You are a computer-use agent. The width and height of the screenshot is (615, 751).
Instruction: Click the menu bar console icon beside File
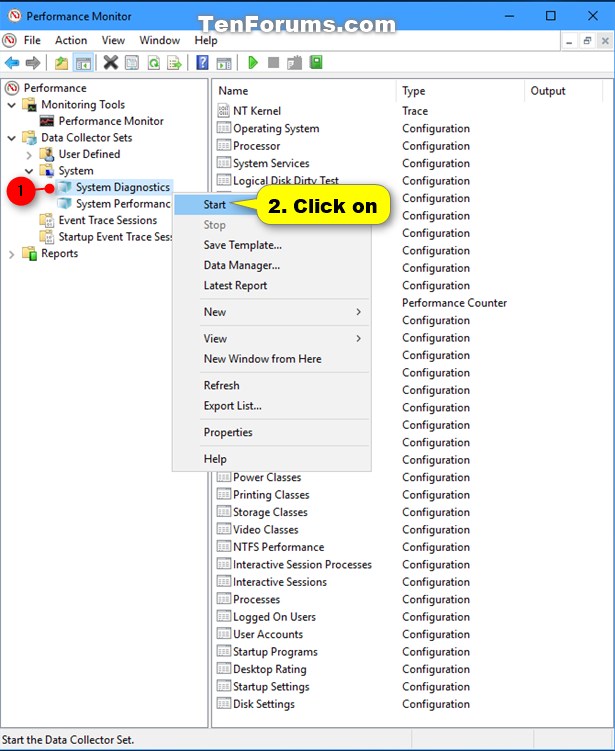point(10,40)
